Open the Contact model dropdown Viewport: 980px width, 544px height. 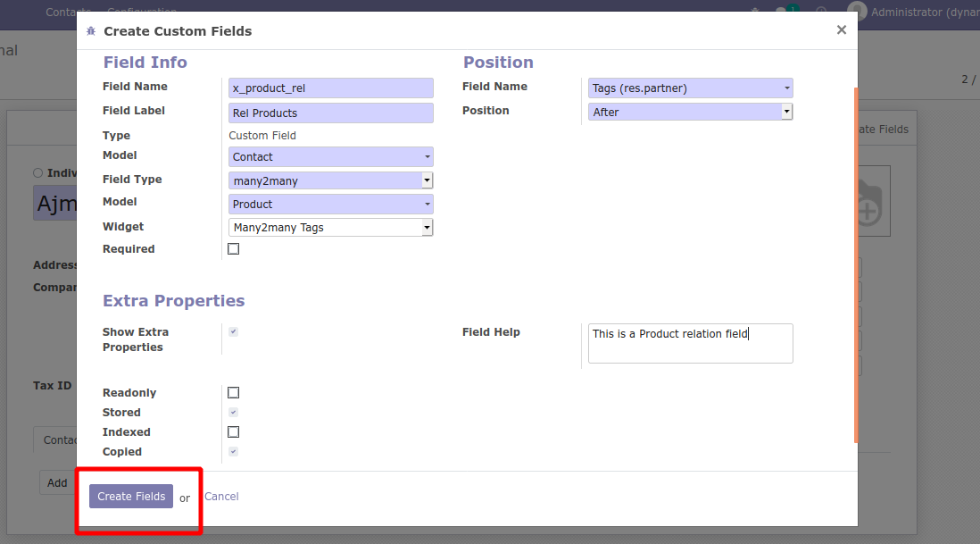coord(330,157)
